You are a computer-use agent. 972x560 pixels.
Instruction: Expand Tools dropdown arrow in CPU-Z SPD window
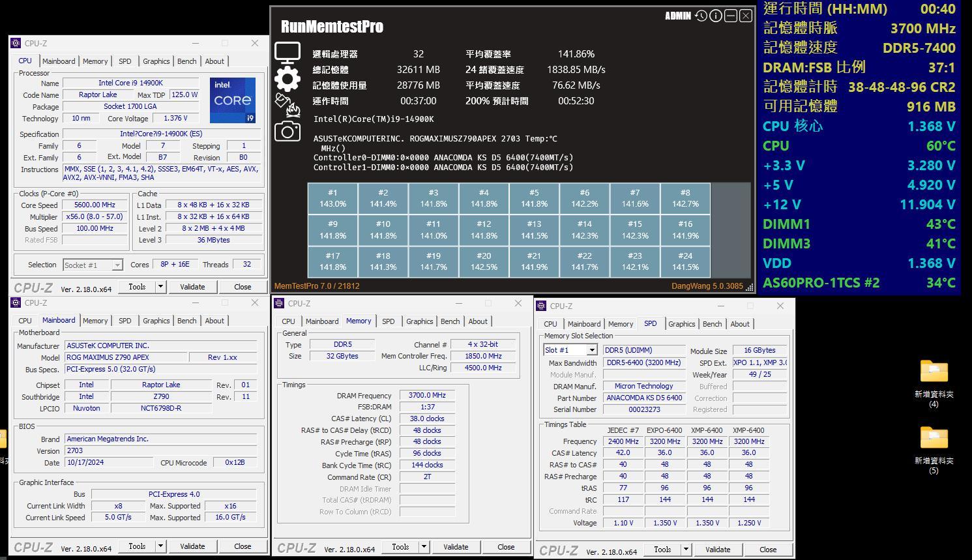[x=686, y=550]
